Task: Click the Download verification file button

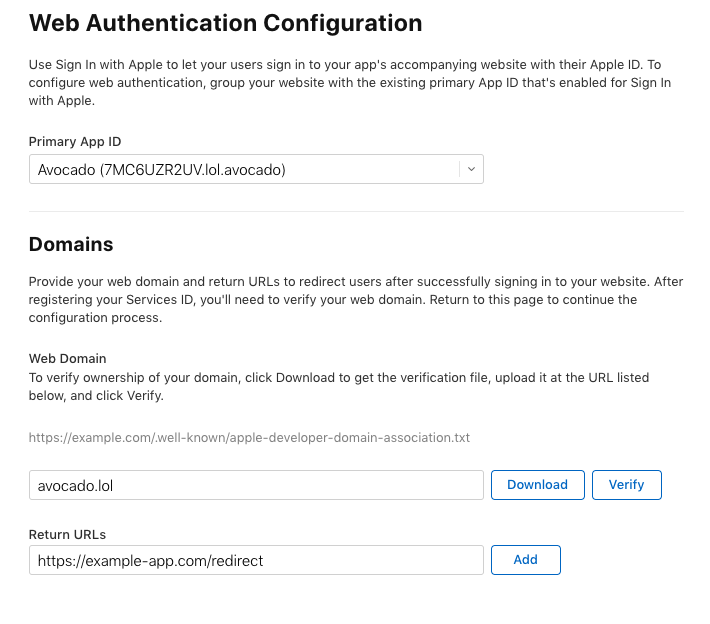Action: click(537, 485)
